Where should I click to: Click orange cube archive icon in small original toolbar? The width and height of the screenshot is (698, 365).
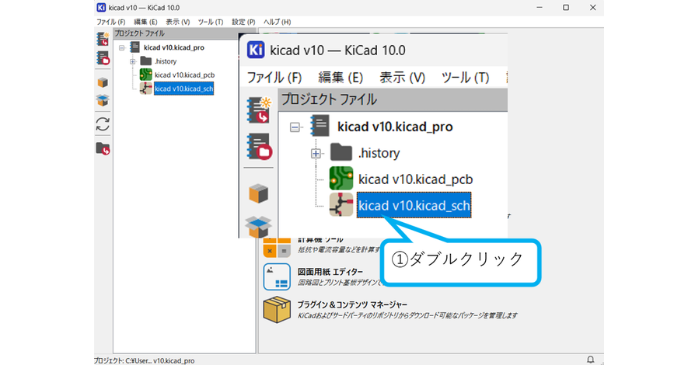[x=103, y=82]
